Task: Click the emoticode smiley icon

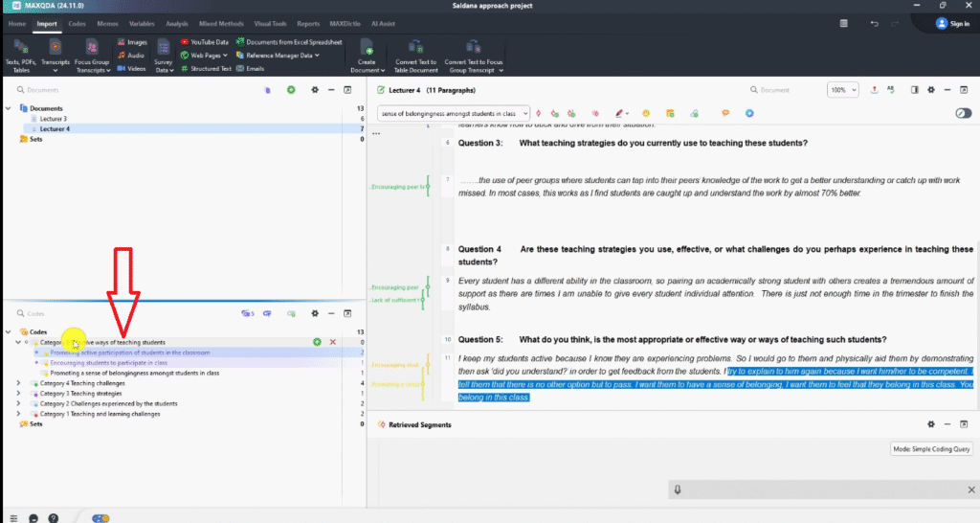Action: (647, 113)
